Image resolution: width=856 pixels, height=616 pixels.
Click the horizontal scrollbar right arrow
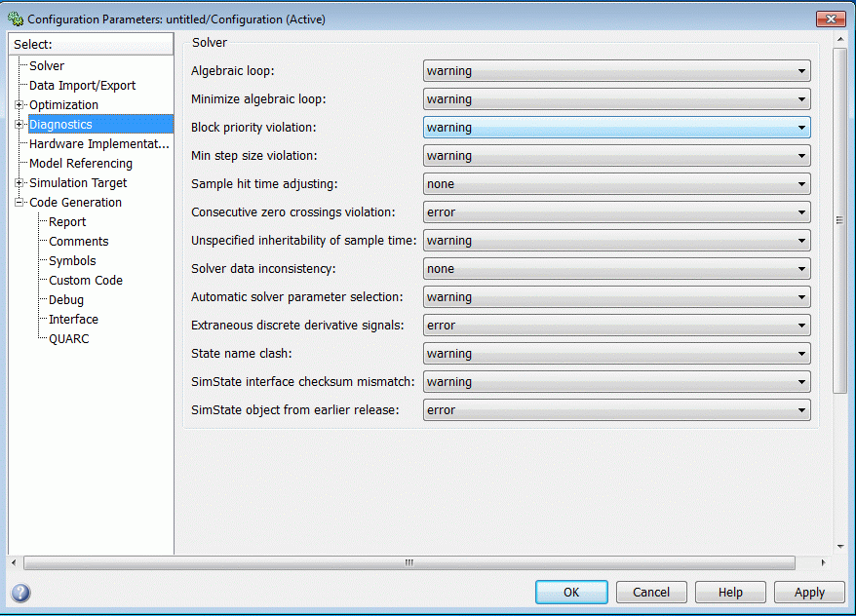(823, 563)
